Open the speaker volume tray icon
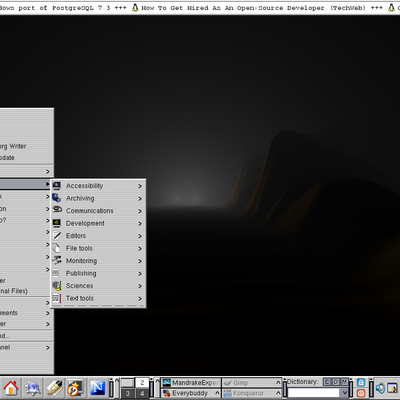The image size is (400, 400). 380,388
